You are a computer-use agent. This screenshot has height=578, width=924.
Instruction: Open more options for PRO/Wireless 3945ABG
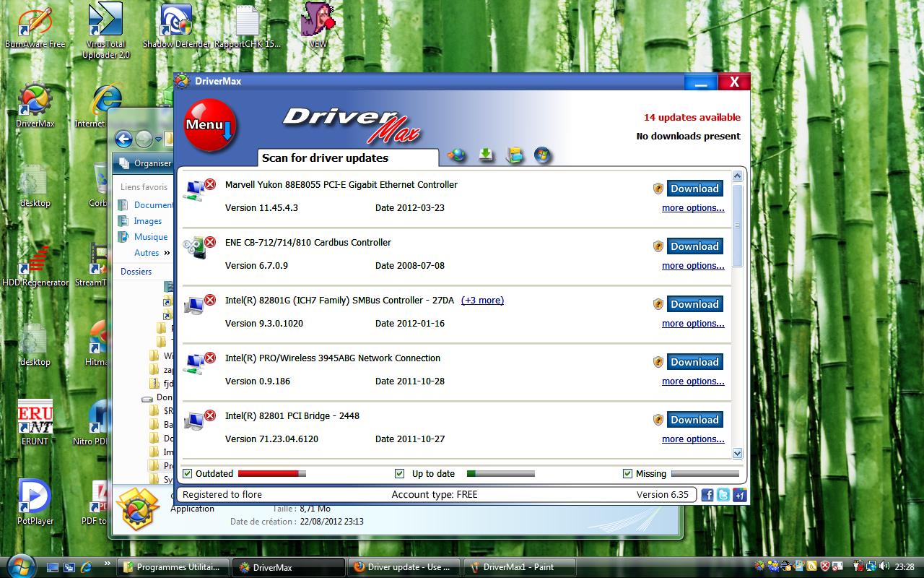click(x=693, y=381)
